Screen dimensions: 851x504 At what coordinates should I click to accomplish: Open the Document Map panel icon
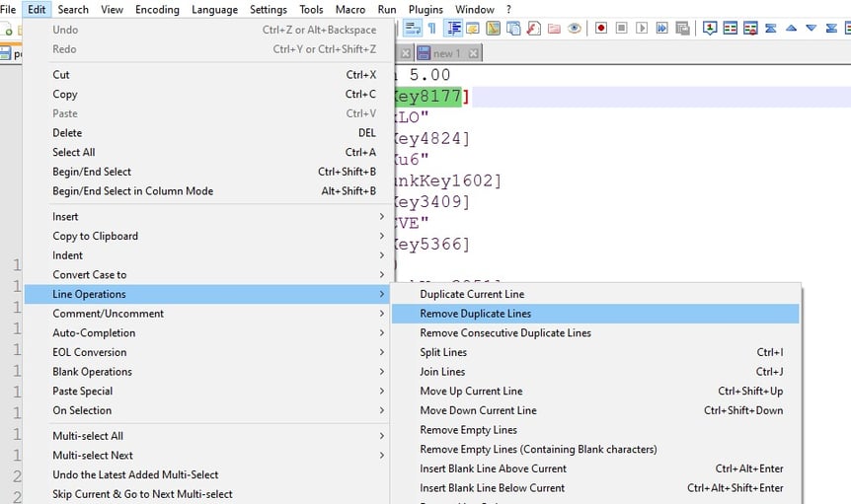(x=494, y=28)
